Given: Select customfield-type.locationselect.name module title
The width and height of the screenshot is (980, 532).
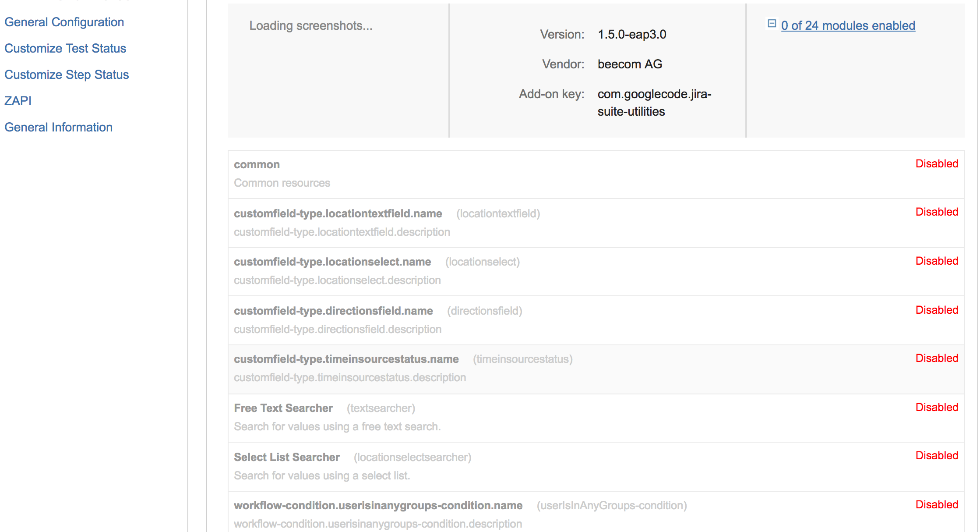Looking at the screenshot, I should click(x=332, y=262).
